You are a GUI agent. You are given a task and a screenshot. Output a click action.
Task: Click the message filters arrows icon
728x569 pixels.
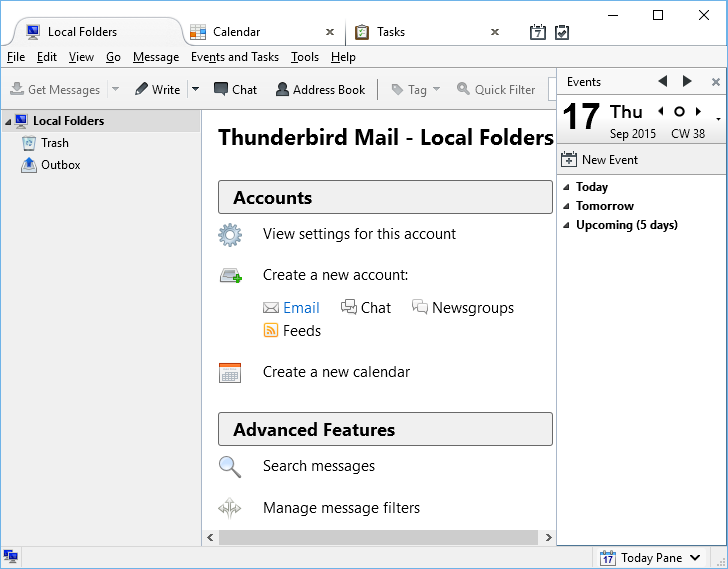pos(230,508)
